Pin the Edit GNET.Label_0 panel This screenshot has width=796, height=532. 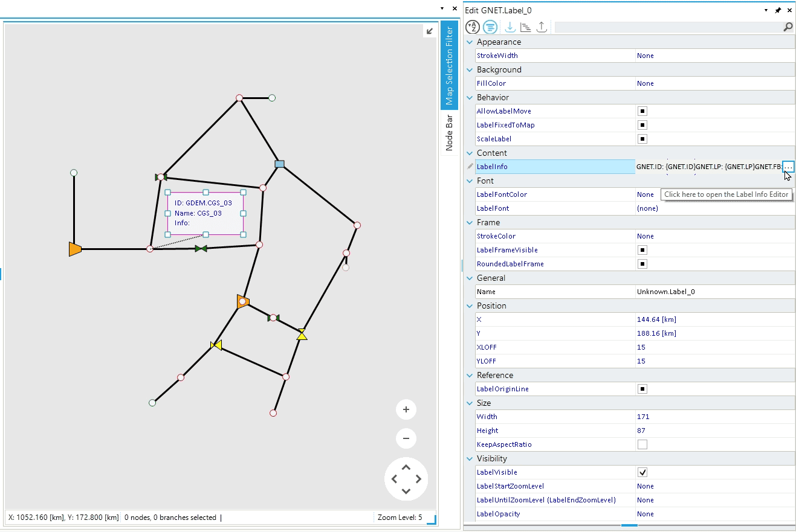point(778,10)
